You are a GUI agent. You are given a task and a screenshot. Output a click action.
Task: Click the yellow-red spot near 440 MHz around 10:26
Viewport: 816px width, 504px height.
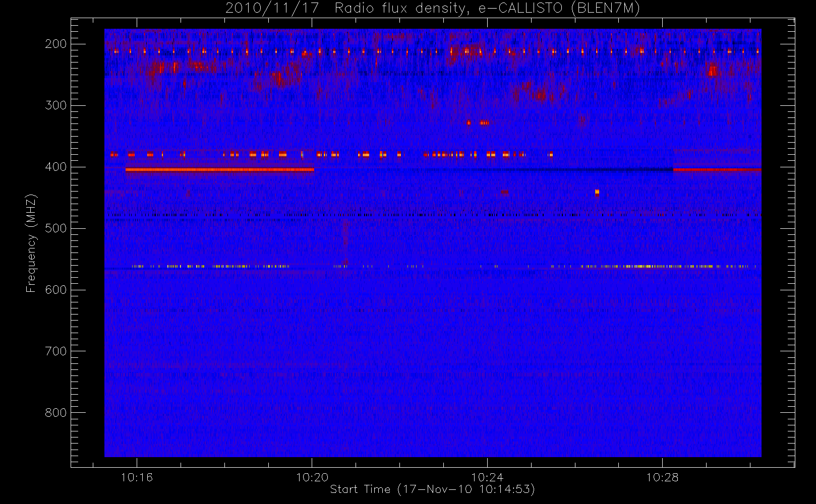[597, 192]
